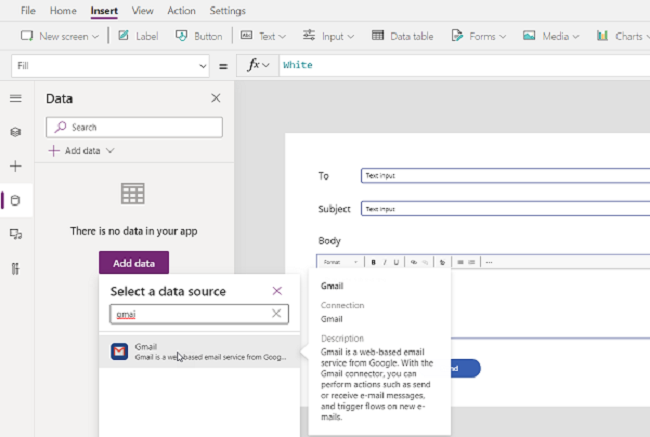The height and width of the screenshot is (437, 650).
Task: Click the Data pane title
Action: (x=59, y=99)
